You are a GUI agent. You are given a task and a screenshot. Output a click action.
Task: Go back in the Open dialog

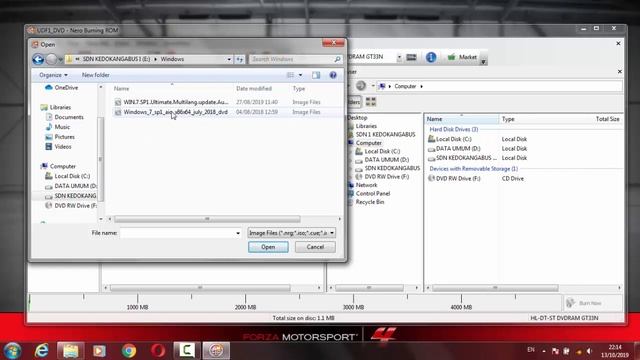pos(38,60)
